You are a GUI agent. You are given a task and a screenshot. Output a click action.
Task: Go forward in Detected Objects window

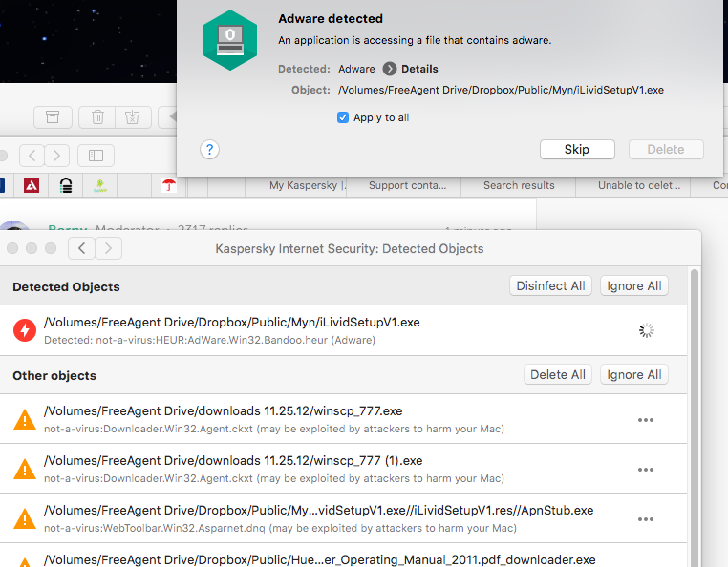point(109,248)
